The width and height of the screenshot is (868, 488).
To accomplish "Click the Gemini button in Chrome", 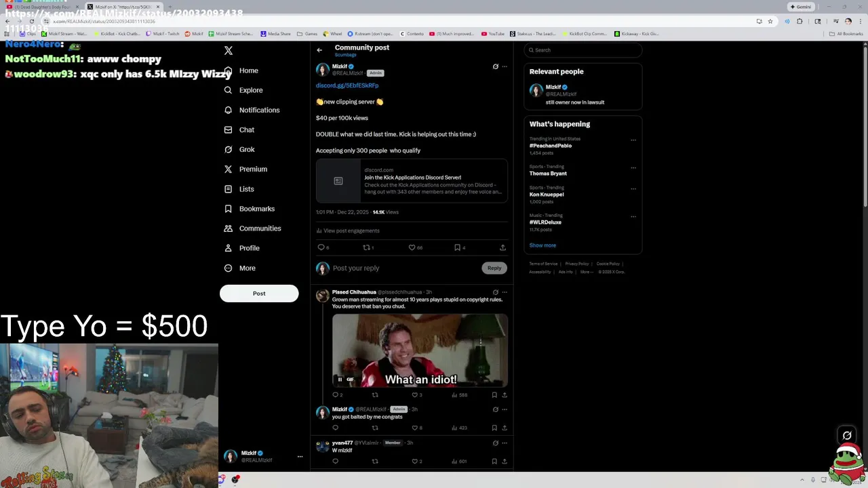I will [801, 7].
